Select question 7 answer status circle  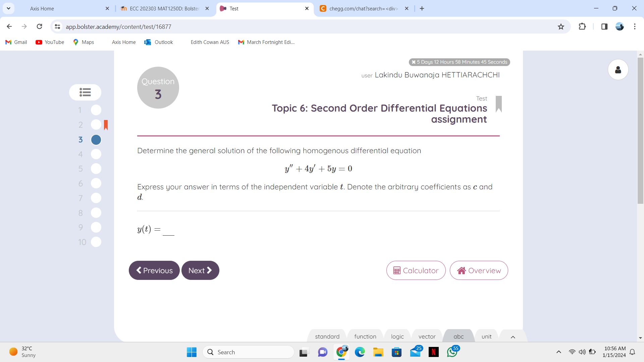click(x=96, y=198)
